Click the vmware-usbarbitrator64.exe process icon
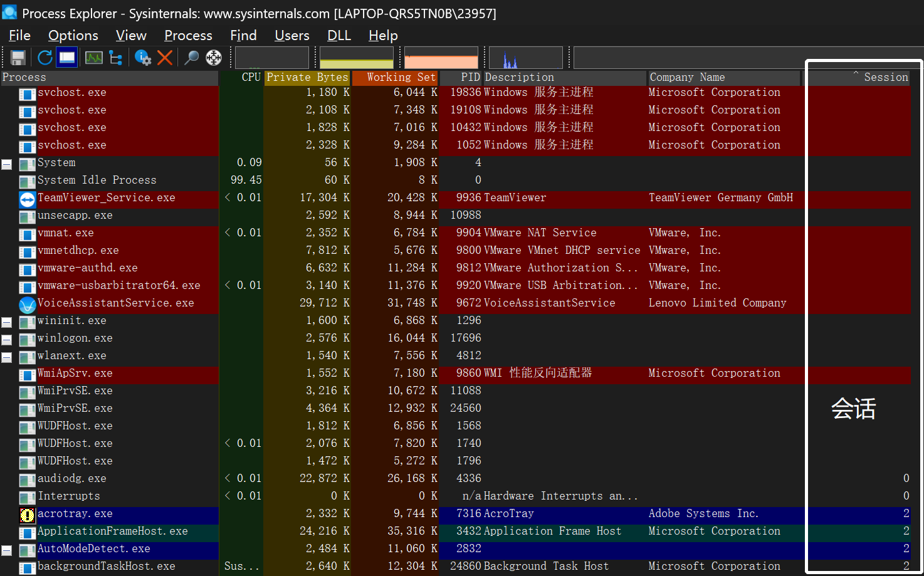 coord(28,287)
